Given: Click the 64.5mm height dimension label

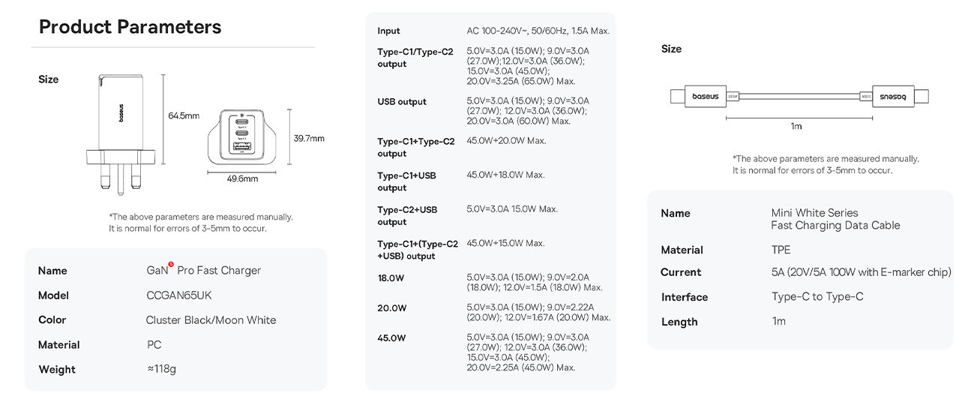Looking at the screenshot, I should pos(184,115).
